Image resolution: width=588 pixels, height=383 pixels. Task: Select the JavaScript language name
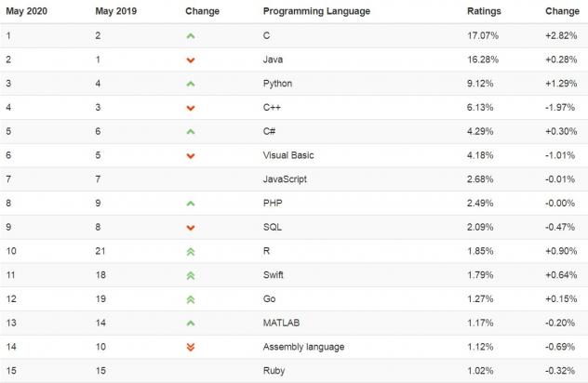pos(286,179)
